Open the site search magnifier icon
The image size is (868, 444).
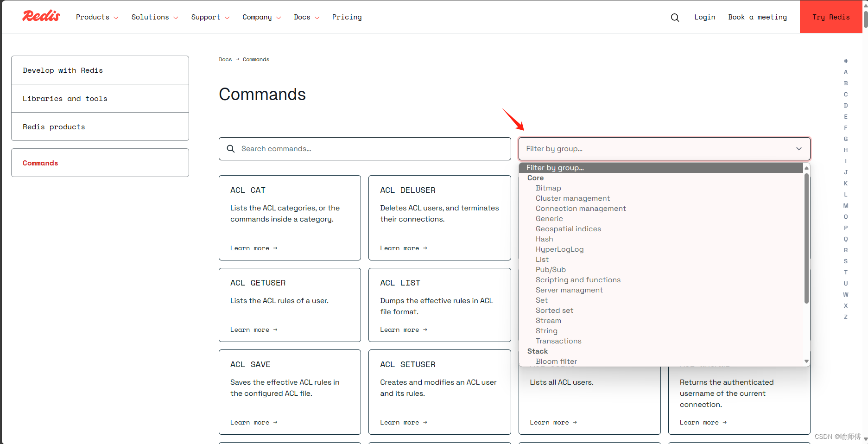(x=675, y=17)
